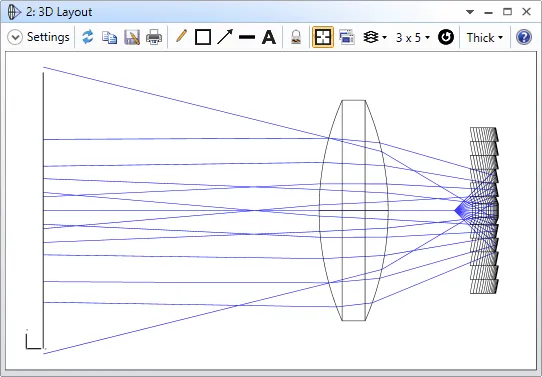Open the 3 x 5 grid dropdown
The height and width of the screenshot is (377, 542).
(413, 37)
